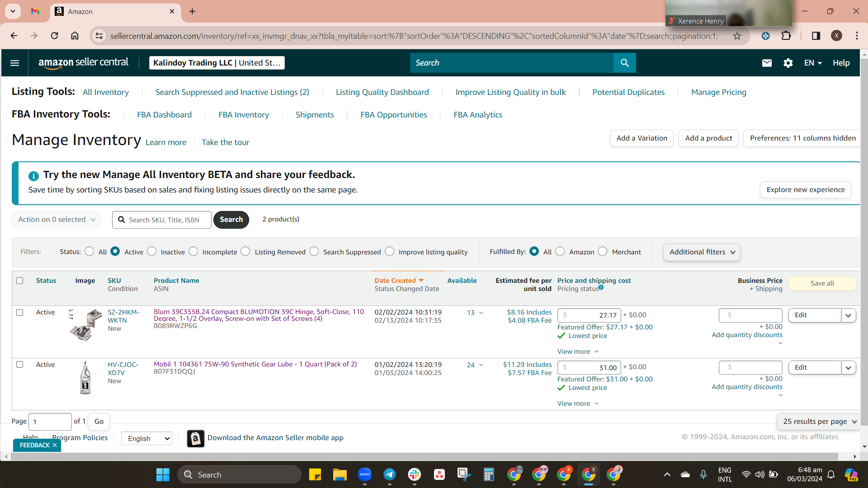Screen dimensions: 868x488
Task: Tick the select-all checkbox in table header
Action: 20,281
